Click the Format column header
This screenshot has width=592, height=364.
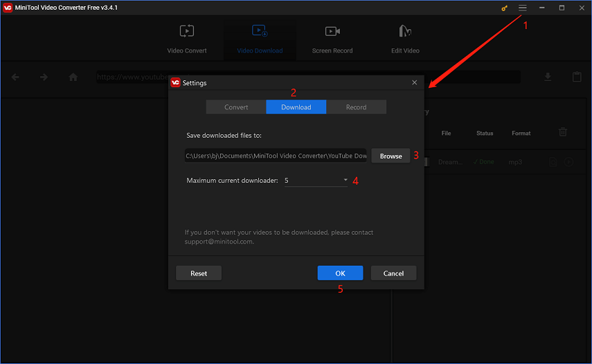pyautogui.click(x=521, y=133)
